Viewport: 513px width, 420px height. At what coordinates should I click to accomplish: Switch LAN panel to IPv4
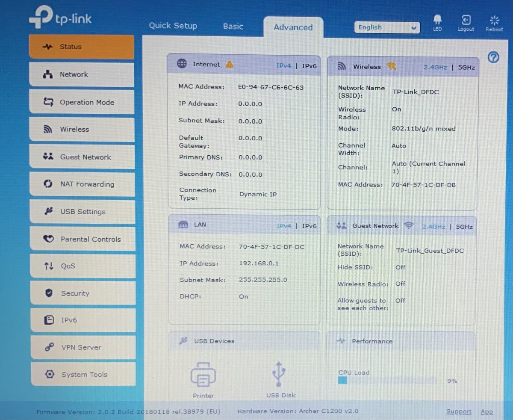284,225
